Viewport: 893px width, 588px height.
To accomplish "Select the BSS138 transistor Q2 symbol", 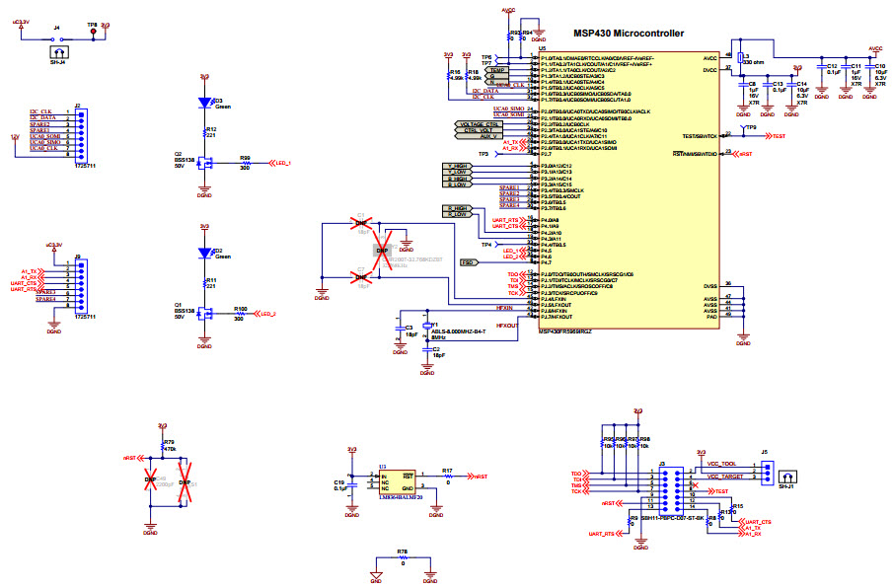I will (204, 161).
